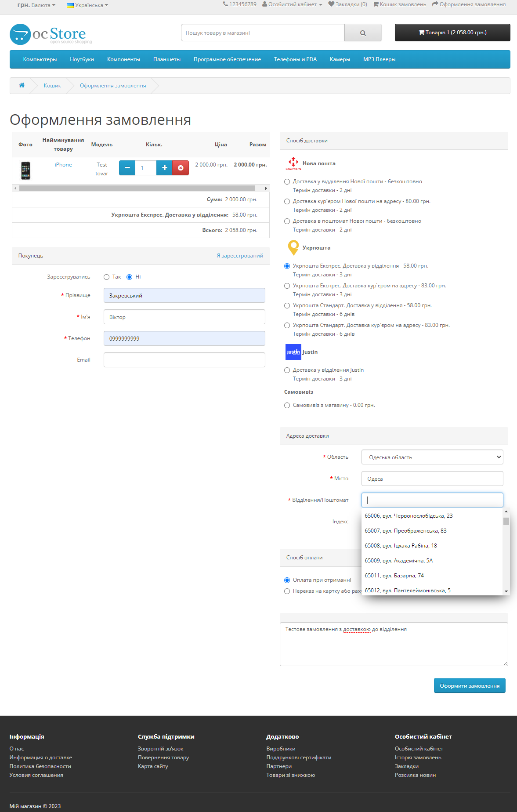Open Планшеты category menu
This screenshot has height=812, width=517.
(x=167, y=59)
